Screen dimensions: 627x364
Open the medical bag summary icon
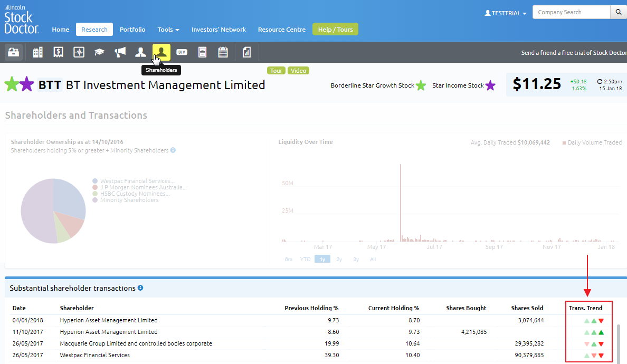[x=14, y=52]
